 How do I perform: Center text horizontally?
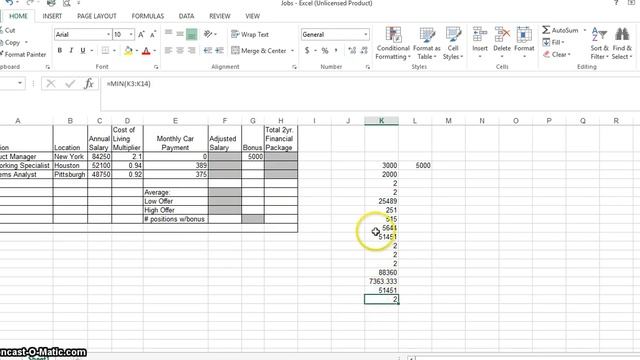click(x=180, y=51)
